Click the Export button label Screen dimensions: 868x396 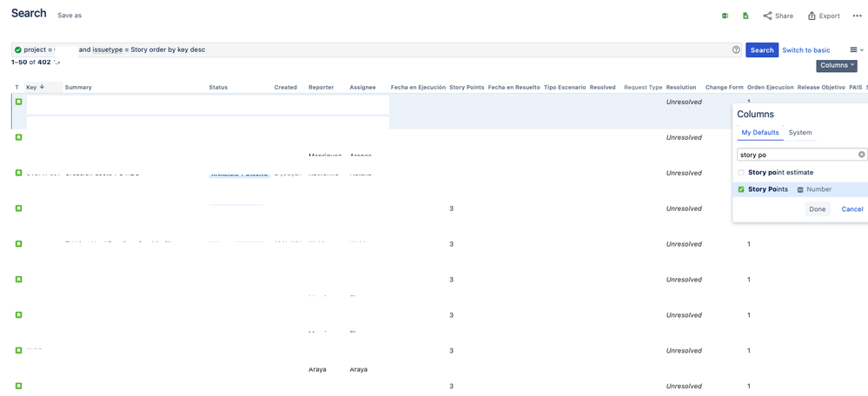point(829,16)
